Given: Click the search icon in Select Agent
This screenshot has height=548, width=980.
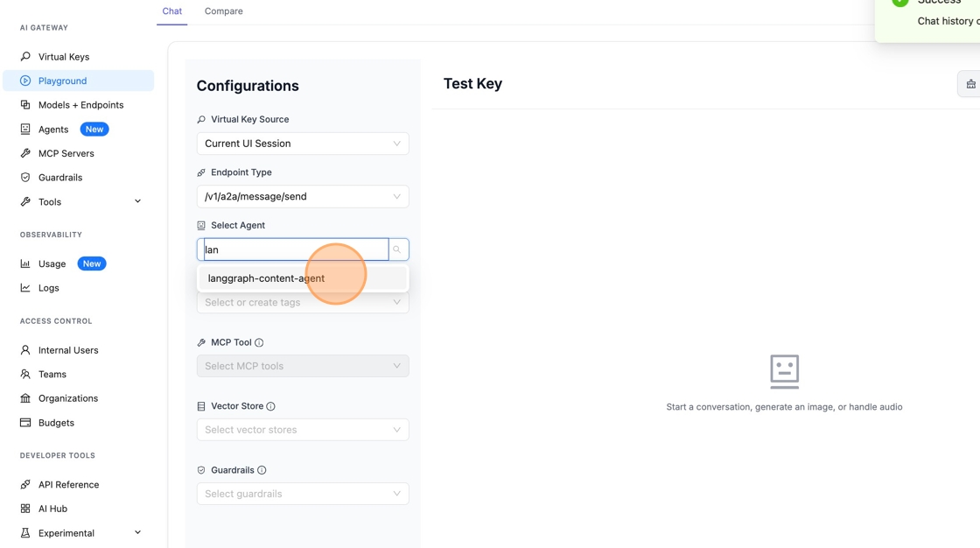Looking at the screenshot, I should click(x=397, y=249).
